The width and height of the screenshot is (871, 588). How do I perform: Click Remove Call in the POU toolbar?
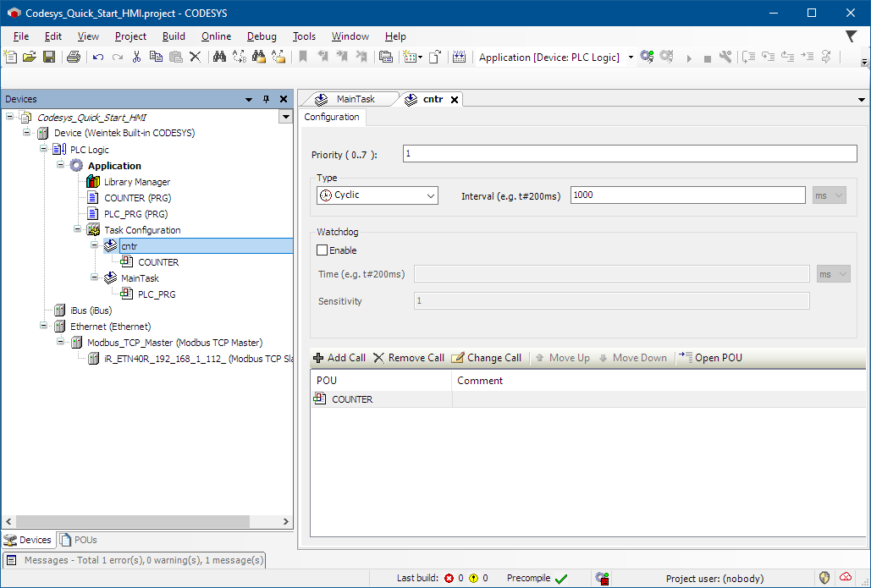(408, 358)
